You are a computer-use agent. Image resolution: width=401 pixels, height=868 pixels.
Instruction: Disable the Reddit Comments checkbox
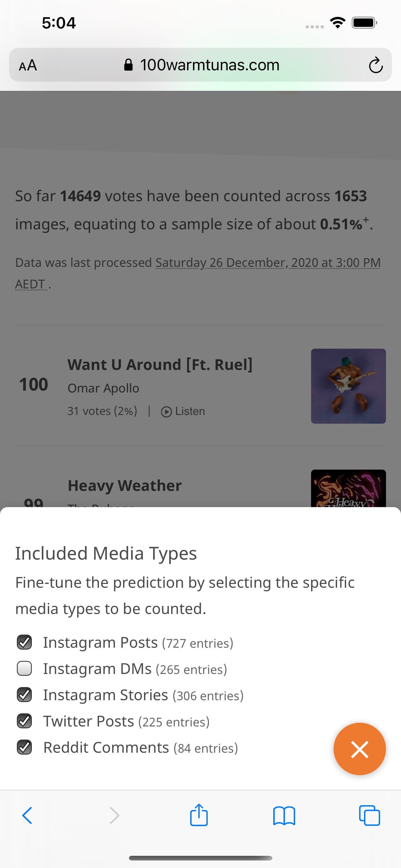coord(24,748)
